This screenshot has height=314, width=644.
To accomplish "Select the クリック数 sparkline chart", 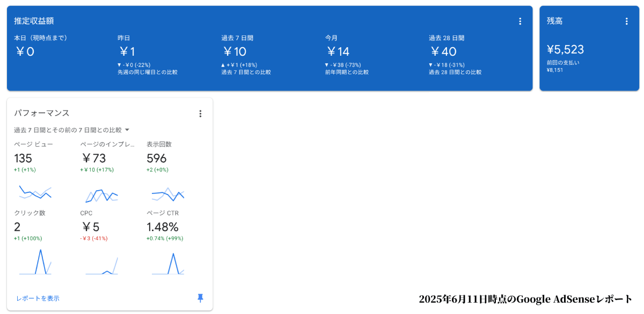I will 35,261.
